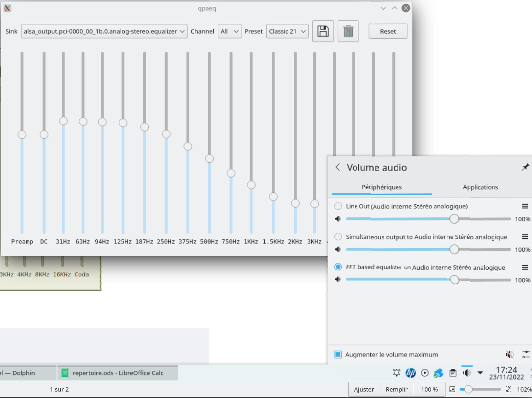This screenshot has height=398, width=532.
Task: Open Line Out hamburger options menu
Action: [525, 206]
